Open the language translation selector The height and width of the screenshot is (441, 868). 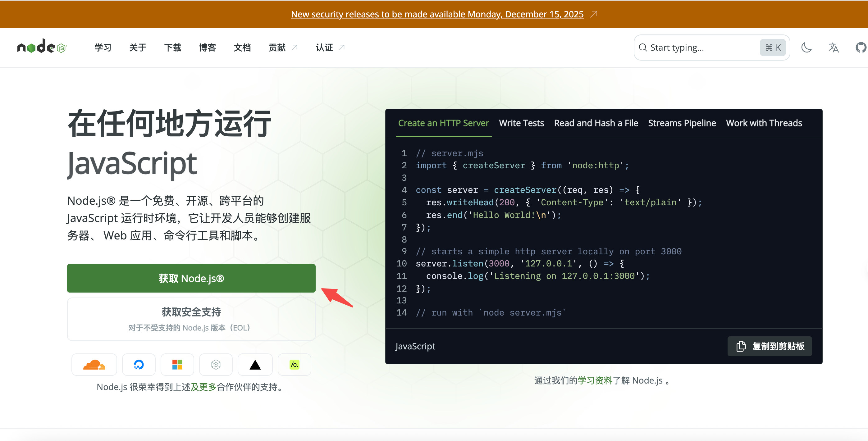coord(833,48)
